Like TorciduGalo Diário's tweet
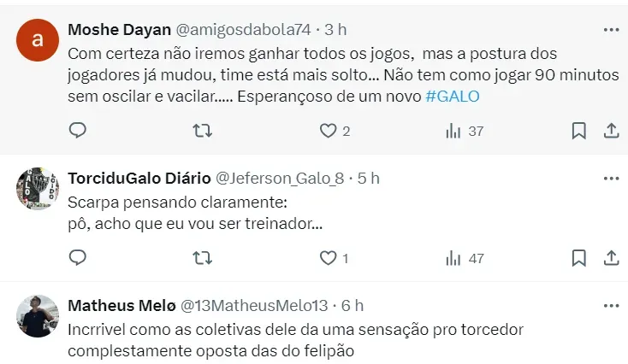Viewport: 628px width, 364px height. click(329, 257)
